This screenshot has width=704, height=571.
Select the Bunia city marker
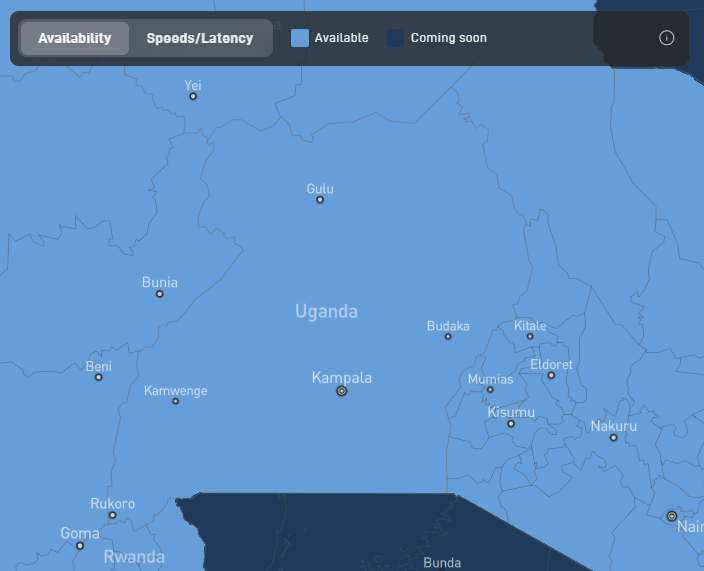tap(159, 294)
